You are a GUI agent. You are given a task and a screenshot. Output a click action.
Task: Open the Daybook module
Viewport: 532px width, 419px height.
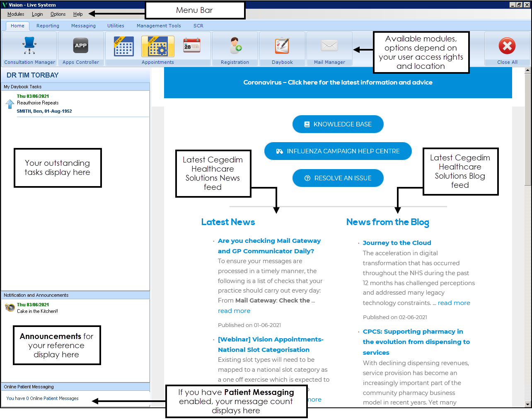click(282, 46)
